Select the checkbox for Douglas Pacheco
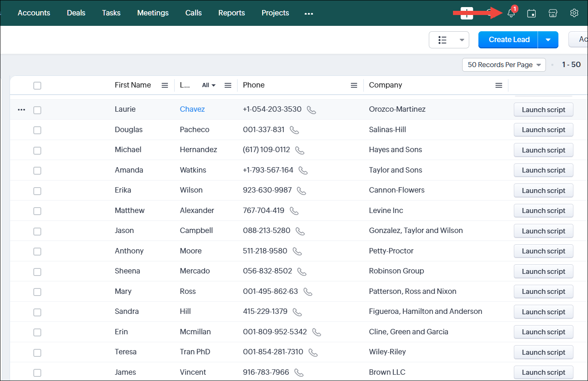The image size is (588, 381). [38, 130]
